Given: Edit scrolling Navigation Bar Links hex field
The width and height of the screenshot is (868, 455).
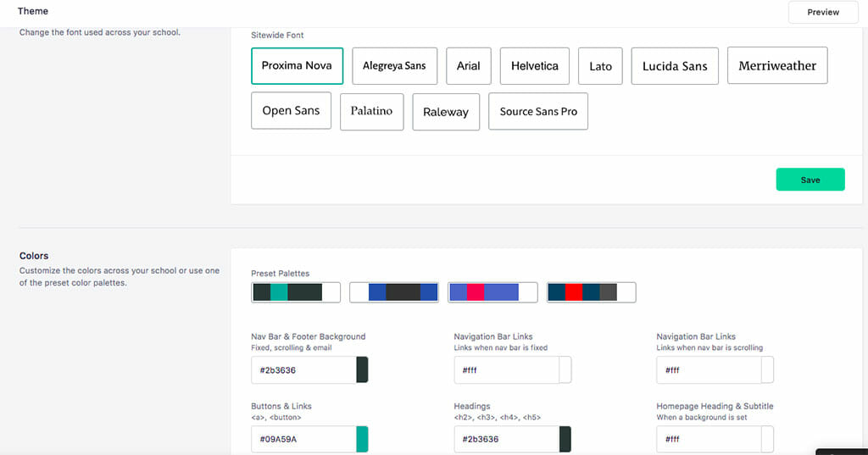Looking at the screenshot, I should [709, 369].
